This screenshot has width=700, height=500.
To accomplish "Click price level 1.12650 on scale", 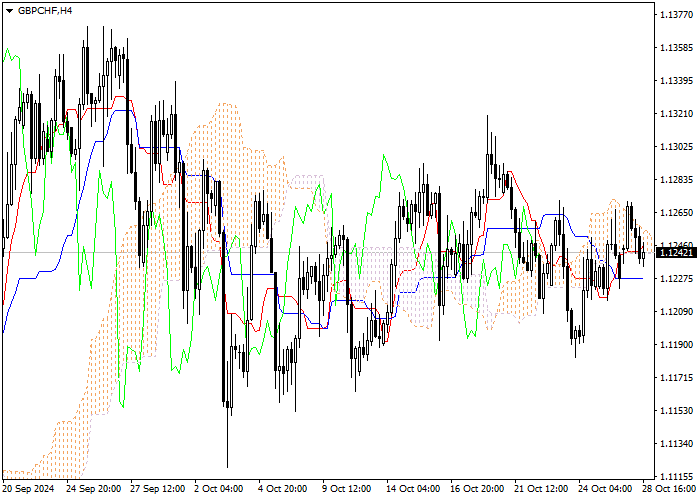I will point(676,212).
